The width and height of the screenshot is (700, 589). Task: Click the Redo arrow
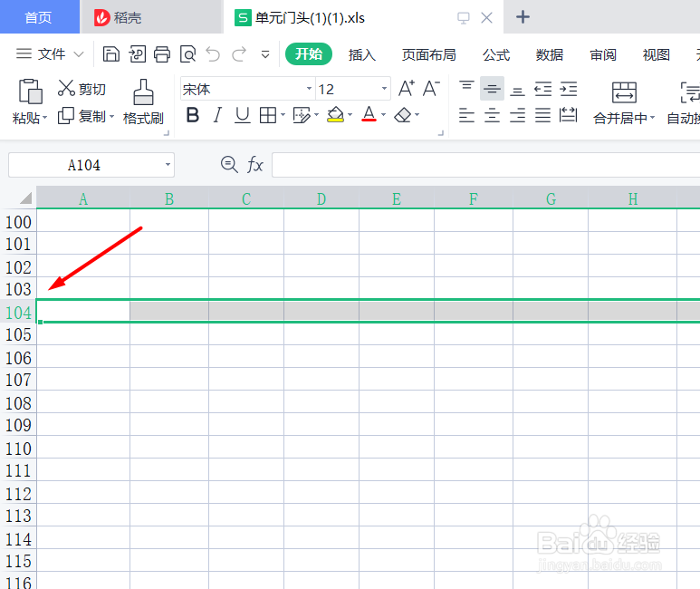(239, 54)
